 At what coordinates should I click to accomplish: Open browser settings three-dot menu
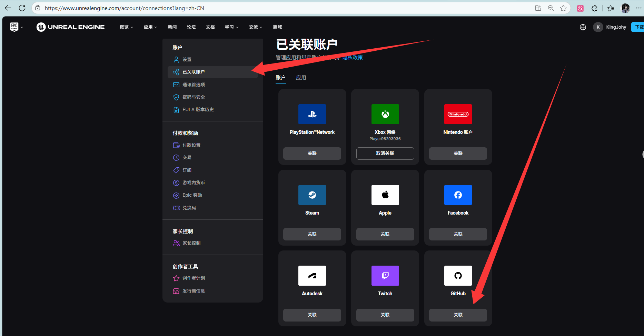pos(638,8)
